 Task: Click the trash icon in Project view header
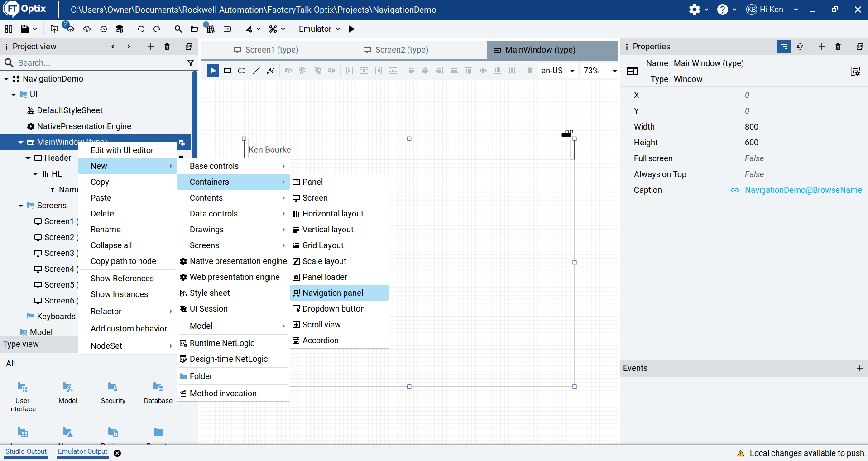[x=167, y=47]
